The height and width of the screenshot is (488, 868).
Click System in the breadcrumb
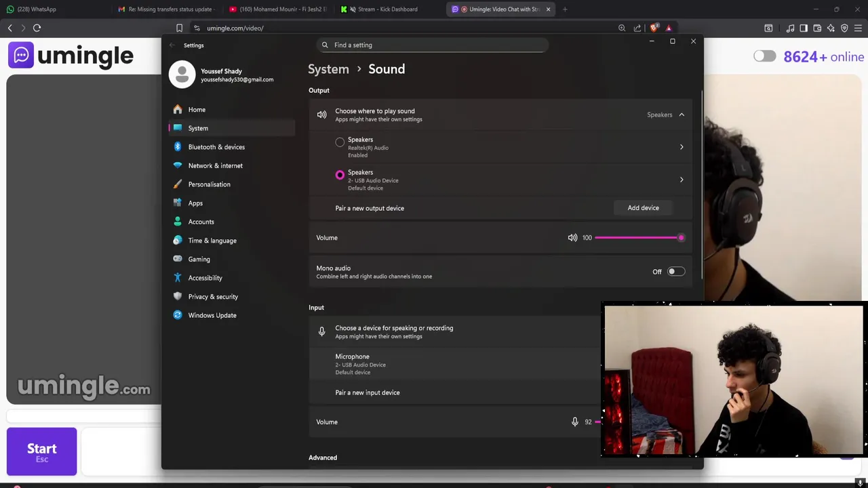pyautogui.click(x=328, y=69)
